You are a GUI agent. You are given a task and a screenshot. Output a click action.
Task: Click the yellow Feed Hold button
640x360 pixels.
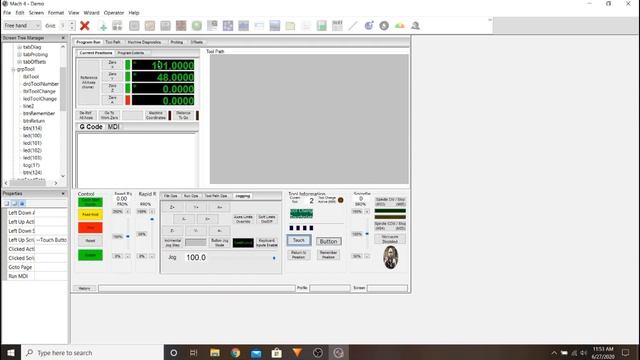[90, 214]
